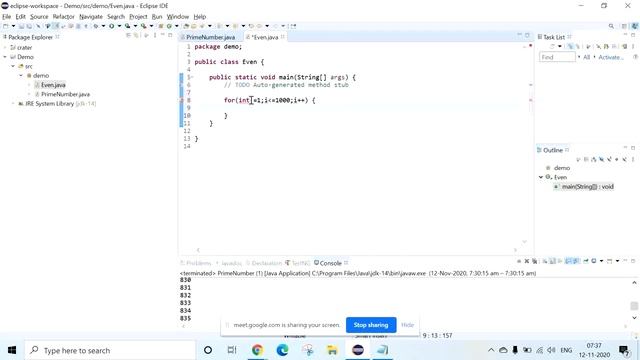
Task: Select the Java perspective icon
Action: click(635, 26)
